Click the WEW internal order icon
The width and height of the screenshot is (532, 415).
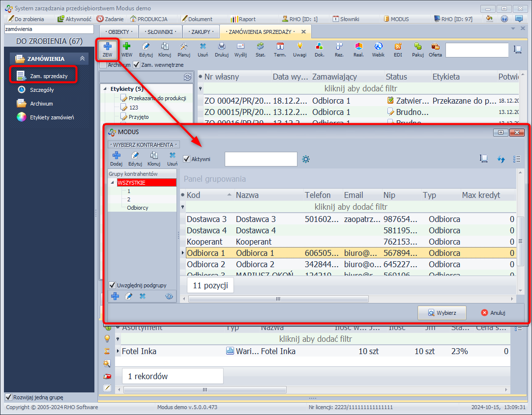click(126, 49)
